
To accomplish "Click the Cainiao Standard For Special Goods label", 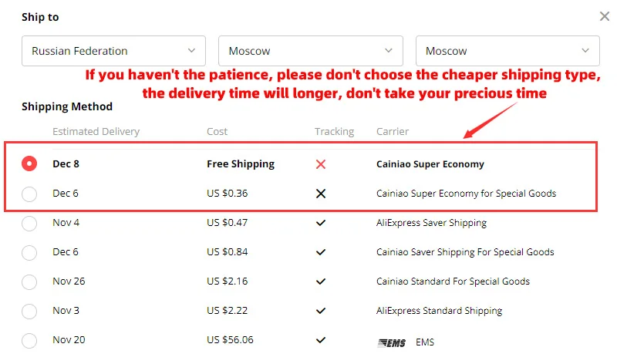I will pyautogui.click(x=453, y=281).
